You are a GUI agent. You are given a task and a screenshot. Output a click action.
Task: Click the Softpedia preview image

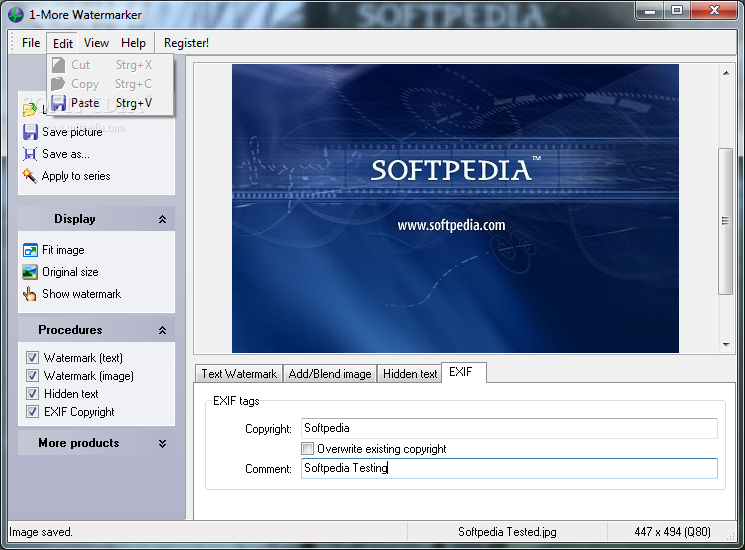455,209
